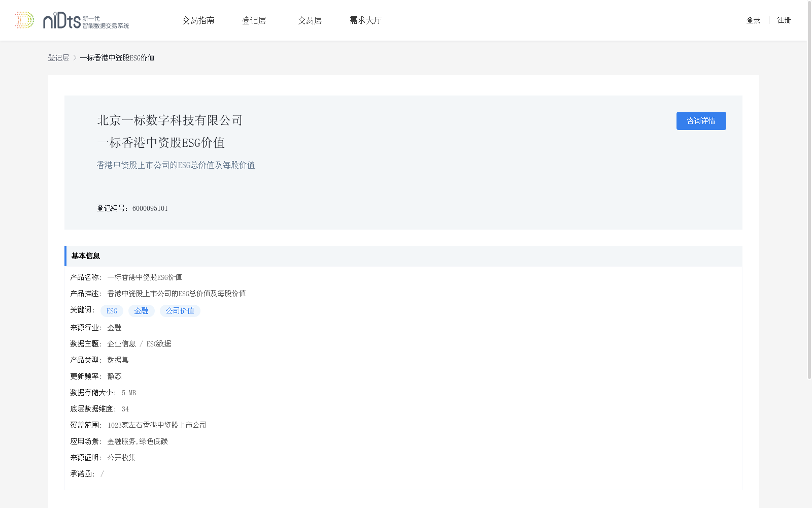Select the 公司价值 keyword tag
The height and width of the screenshot is (508, 812).
pos(180,311)
